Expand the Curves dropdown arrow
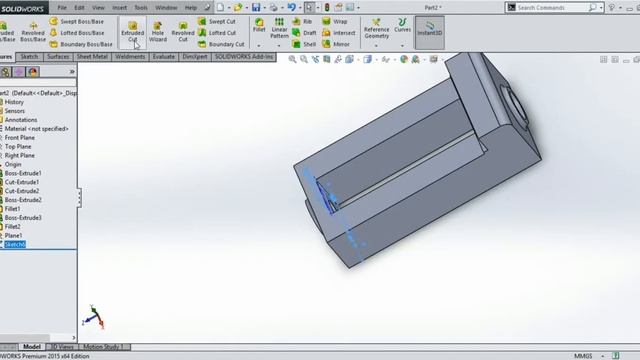Image resolution: width=640 pixels, height=360 pixels. pos(402,46)
